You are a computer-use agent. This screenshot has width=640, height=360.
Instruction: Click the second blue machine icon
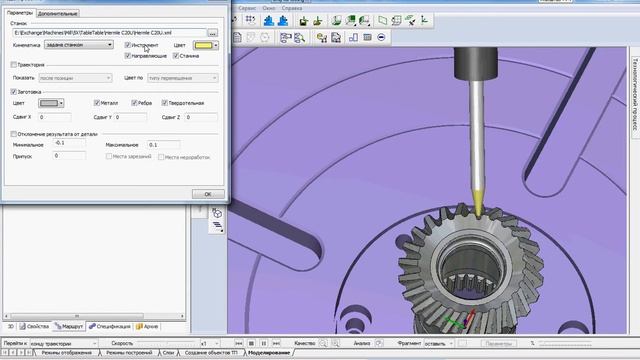(282, 20)
